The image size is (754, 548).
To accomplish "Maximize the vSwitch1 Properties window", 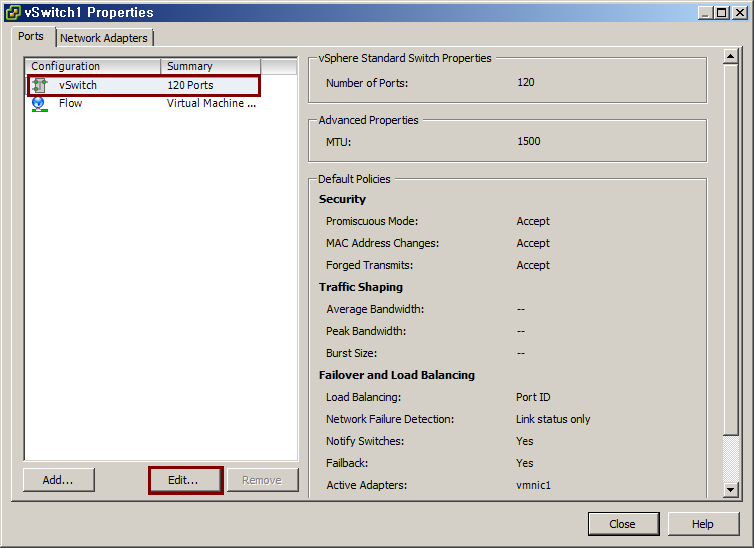I will tap(721, 12).
